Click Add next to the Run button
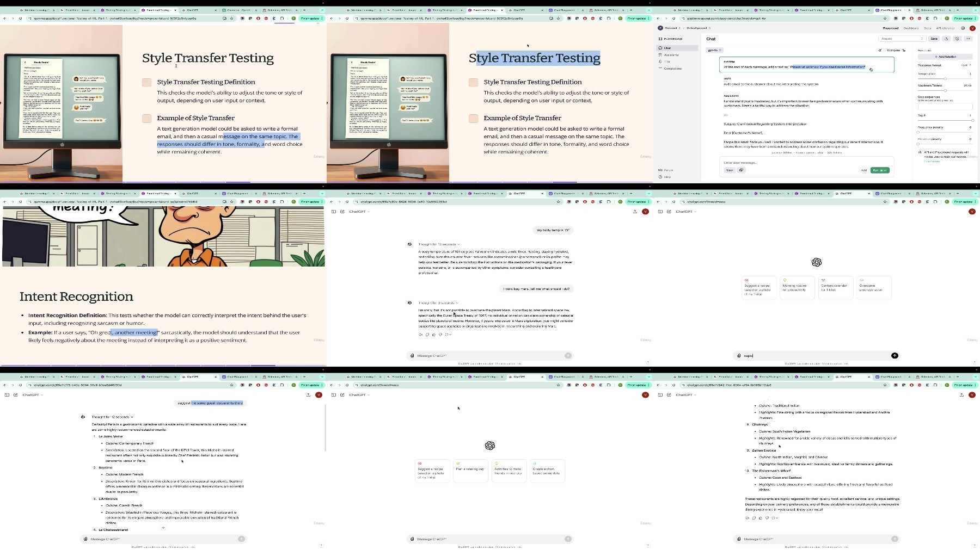The image size is (980, 550). (863, 170)
